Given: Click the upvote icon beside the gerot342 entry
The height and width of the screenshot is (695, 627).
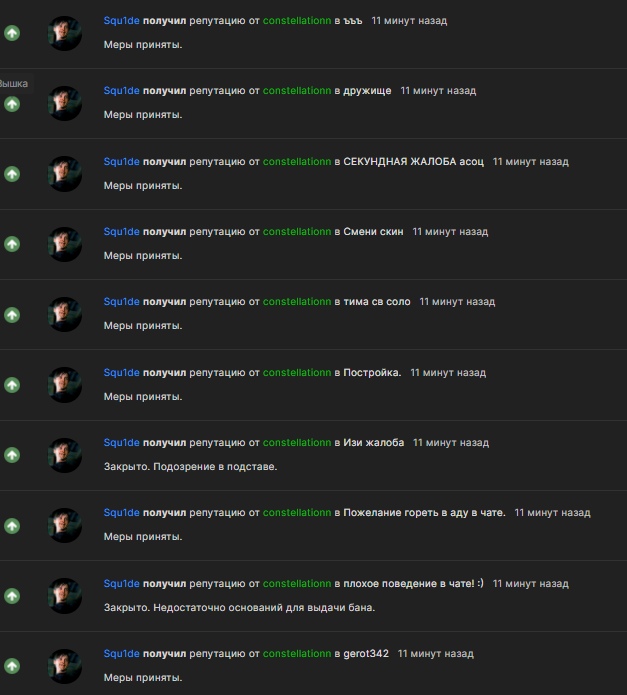Looking at the screenshot, I should point(12,666).
